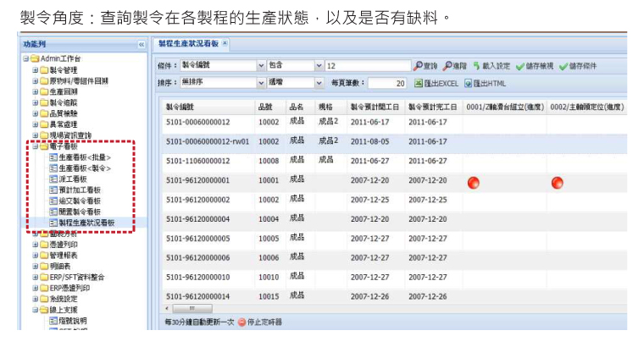Collapse the 功能列 sidebar panel

tap(141, 44)
